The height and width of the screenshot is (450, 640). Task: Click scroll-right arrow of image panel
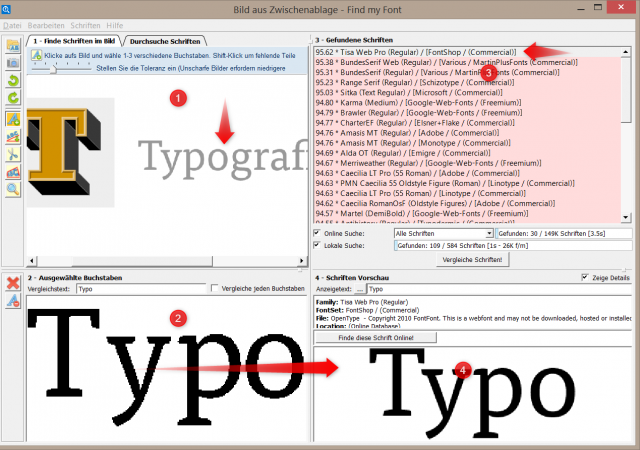tap(302, 261)
